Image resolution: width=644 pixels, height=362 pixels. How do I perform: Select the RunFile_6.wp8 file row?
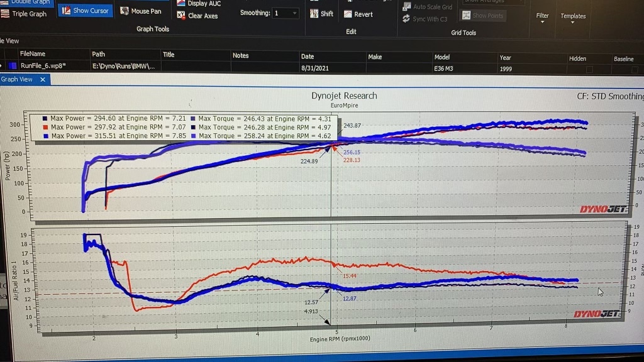(x=43, y=66)
